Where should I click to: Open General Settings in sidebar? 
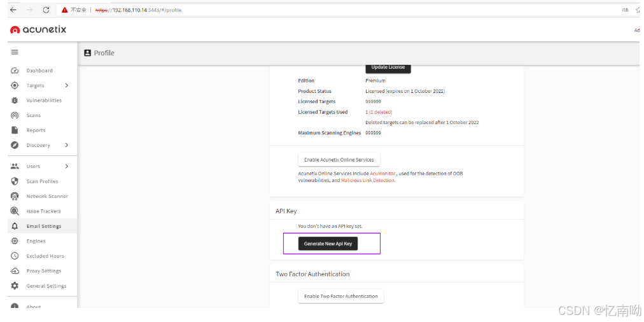coord(42,286)
